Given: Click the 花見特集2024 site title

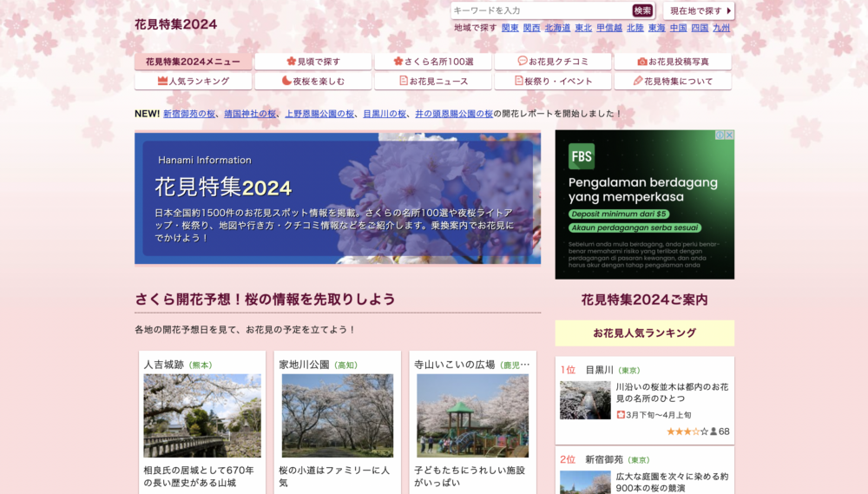Looking at the screenshot, I should coord(175,24).
